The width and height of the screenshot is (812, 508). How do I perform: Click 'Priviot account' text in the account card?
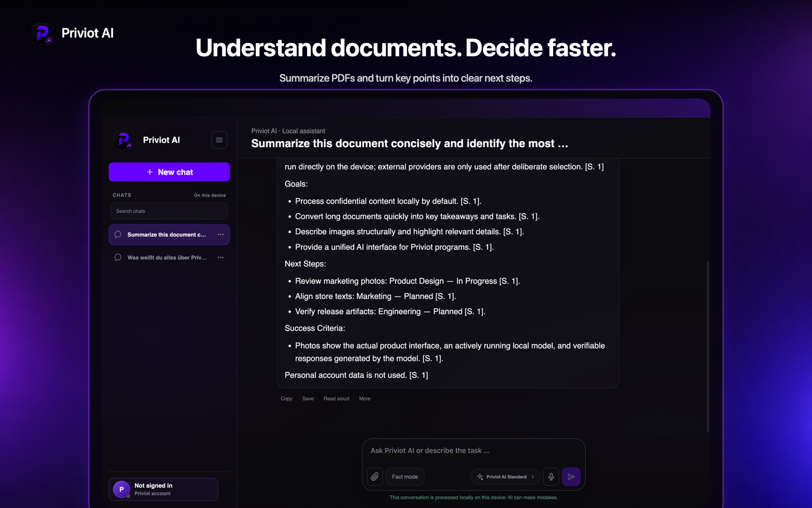[152, 494]
